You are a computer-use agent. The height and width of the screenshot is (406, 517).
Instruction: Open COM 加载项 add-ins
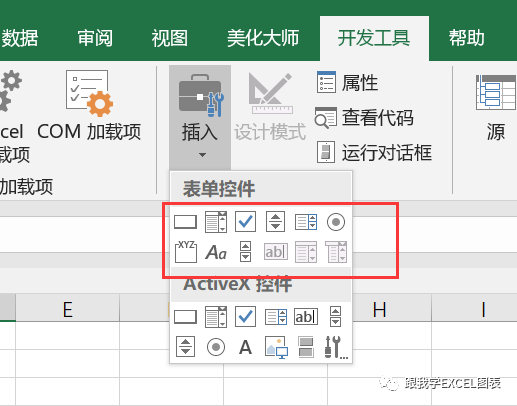click(89, 106)
